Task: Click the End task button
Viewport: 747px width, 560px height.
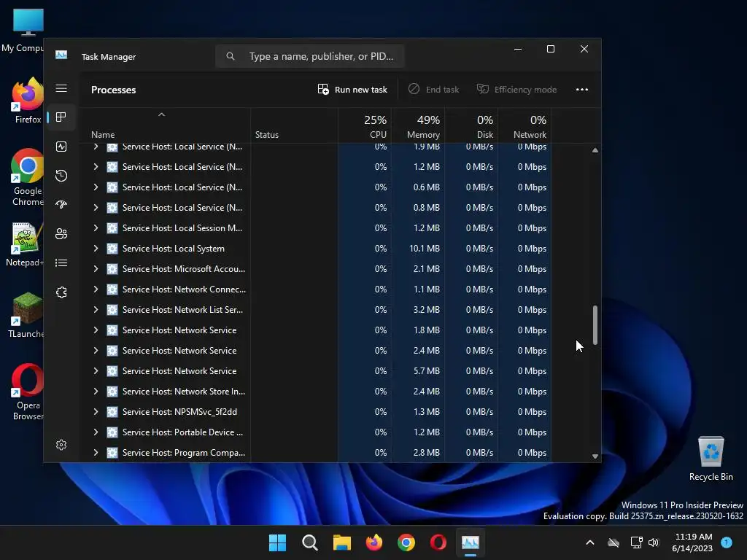Action: pyautogui.click(x=433, y=90)
